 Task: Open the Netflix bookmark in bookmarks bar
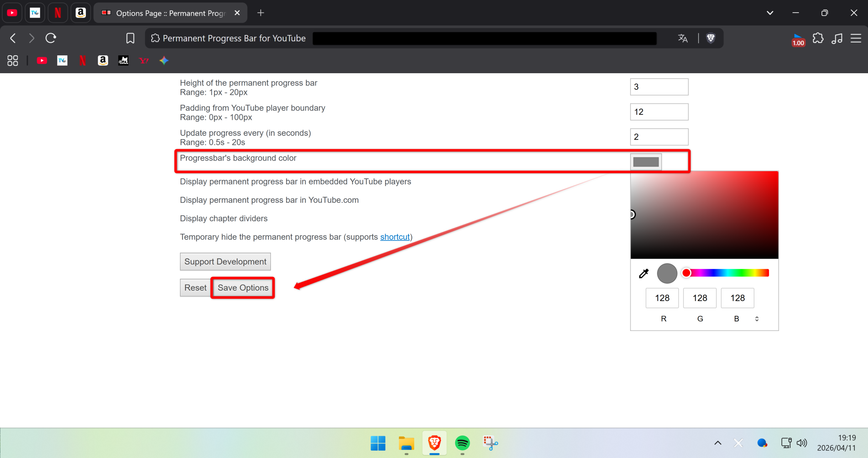coord(82,61)
